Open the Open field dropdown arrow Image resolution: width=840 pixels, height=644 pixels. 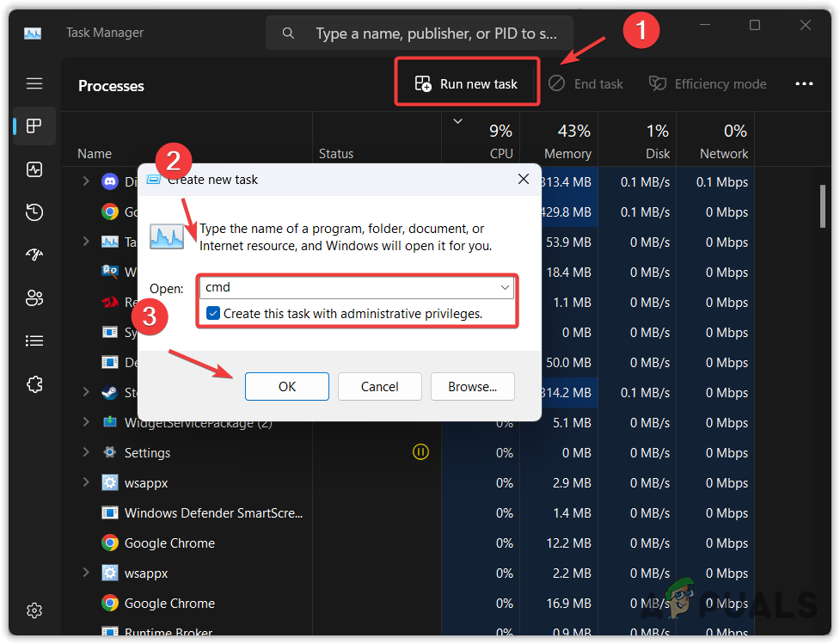click(x=505, y=288)
